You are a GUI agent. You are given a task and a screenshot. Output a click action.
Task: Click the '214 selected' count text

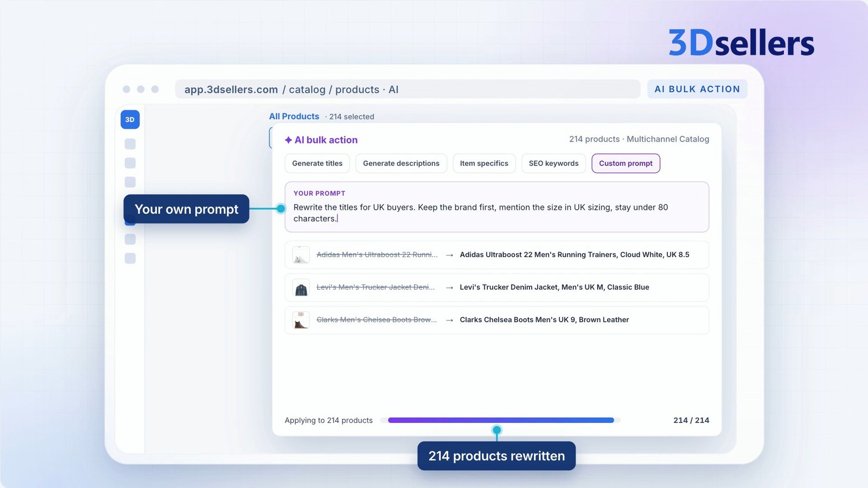[x=352, y=117]
